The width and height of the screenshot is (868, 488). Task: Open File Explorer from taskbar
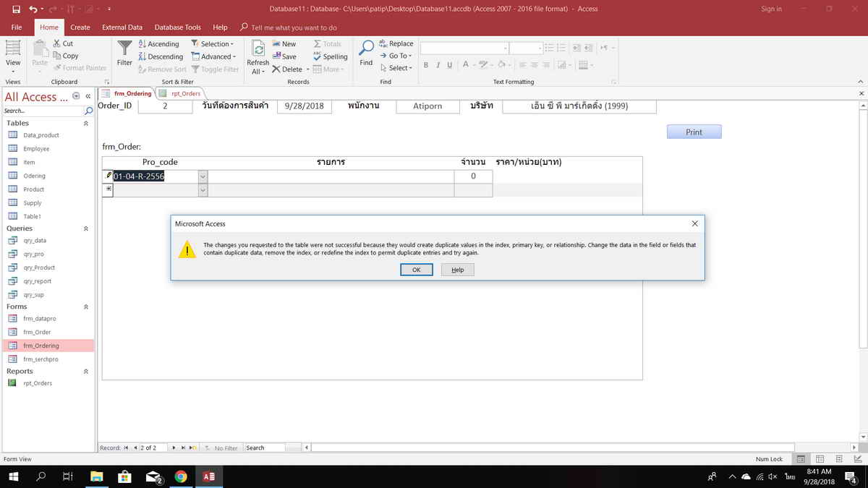click(x=96, y=476)
